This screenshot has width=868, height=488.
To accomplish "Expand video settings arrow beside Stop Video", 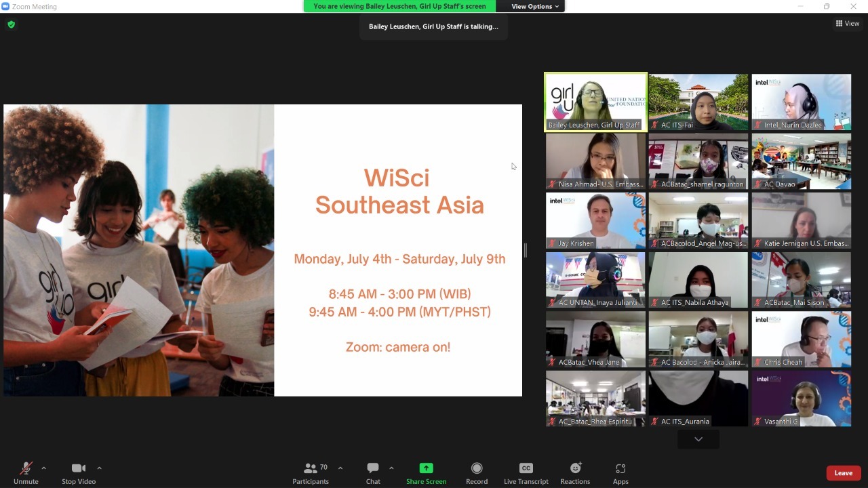I will pyautogui.click(x=99, y=468).
